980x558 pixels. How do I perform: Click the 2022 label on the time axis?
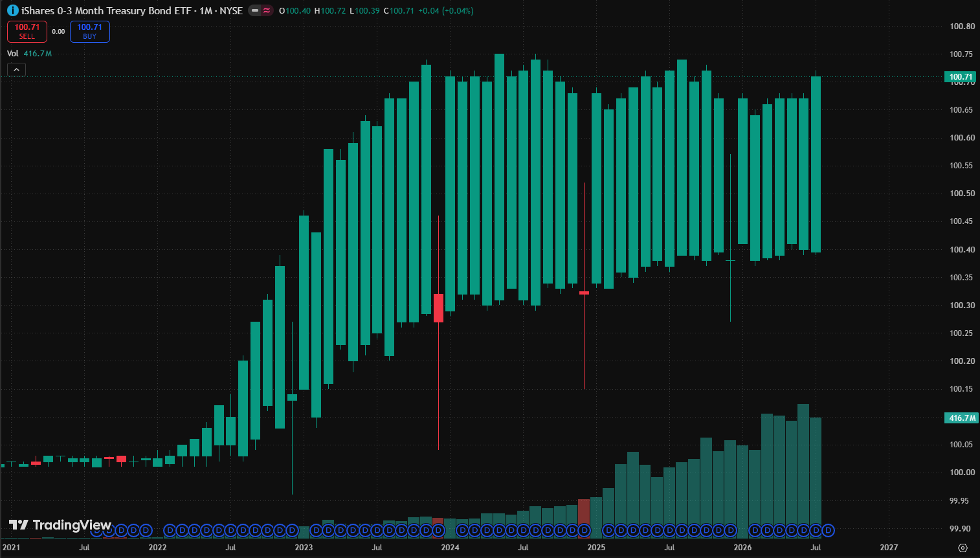pos(157,548)
